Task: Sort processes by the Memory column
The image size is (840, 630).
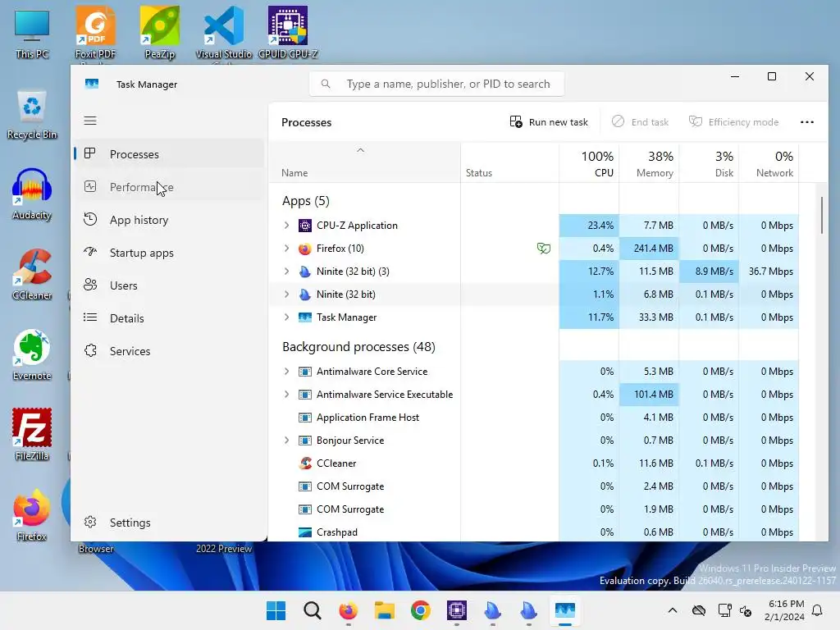Action: (649, 163)
